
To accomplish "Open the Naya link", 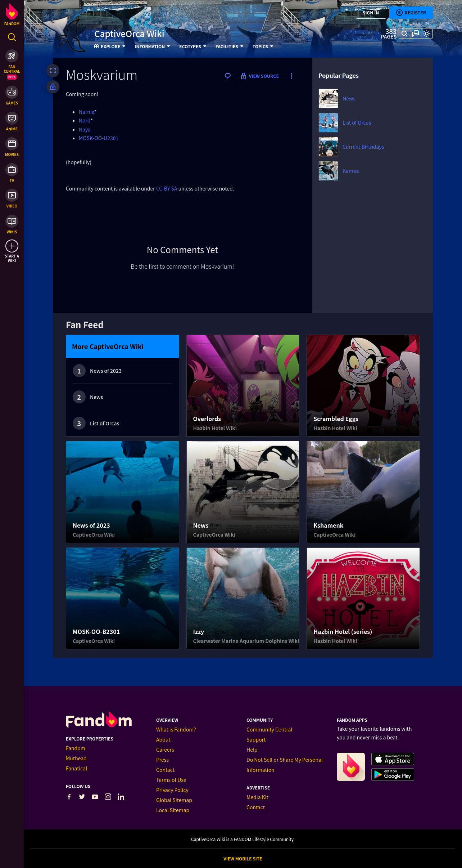I will [x=85, y=130].
